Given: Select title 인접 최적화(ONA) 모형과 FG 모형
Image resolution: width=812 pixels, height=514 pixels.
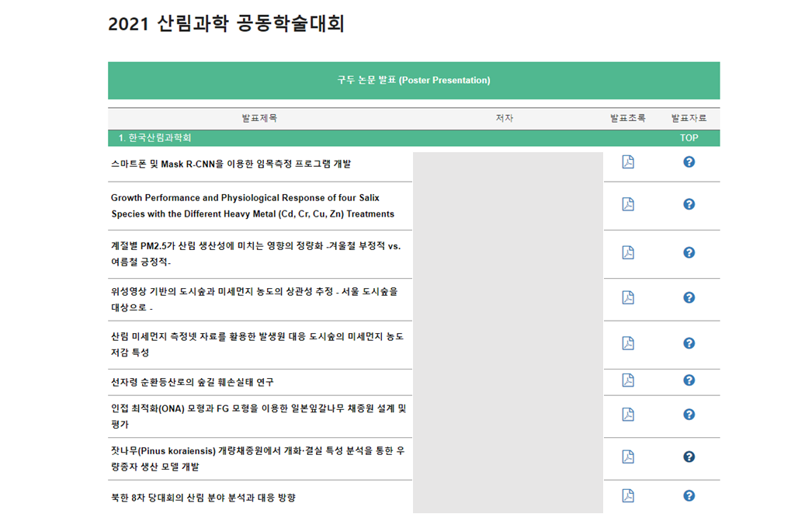Looking at the screenshot, I should coord(259,416).
